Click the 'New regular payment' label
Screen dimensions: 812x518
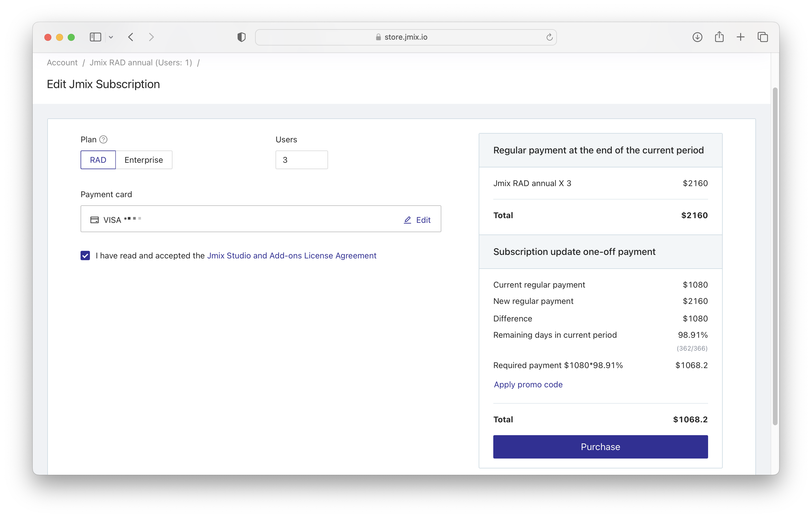click(533, 301)
